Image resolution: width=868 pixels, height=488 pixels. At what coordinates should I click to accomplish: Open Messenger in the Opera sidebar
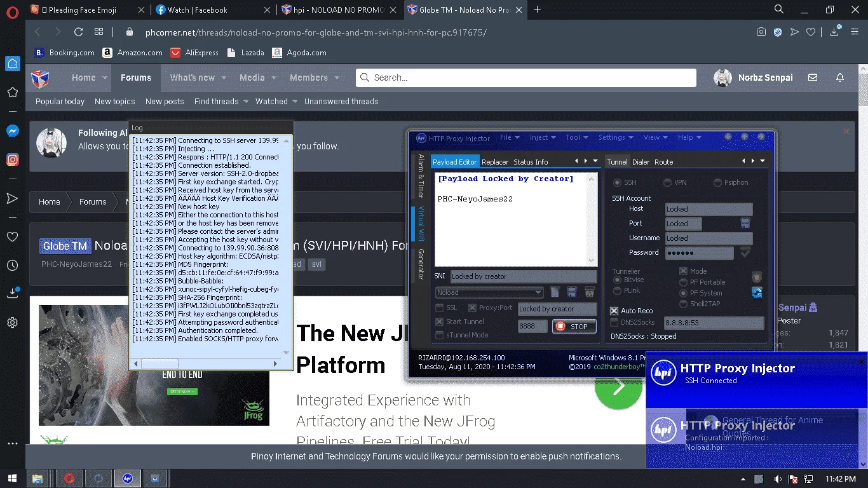[12, 131]
